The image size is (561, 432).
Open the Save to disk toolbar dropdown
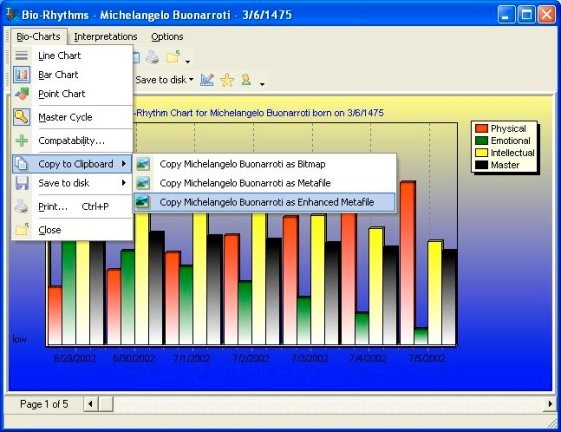[x=165, y=80]
